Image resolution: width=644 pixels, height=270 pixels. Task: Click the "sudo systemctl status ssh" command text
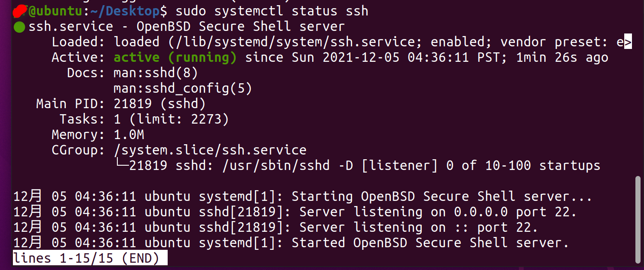click(x=272, y=11)
